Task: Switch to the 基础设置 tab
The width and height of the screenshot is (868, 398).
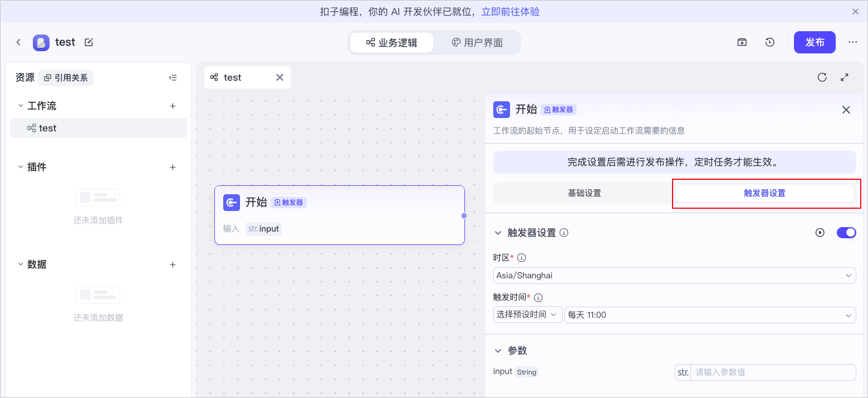Action: (584, 193)
